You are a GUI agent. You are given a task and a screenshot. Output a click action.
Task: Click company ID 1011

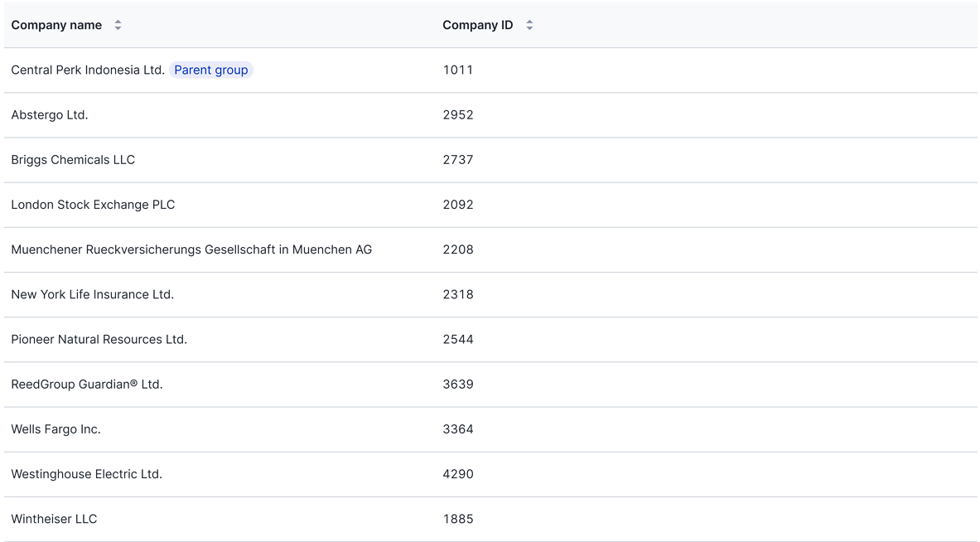point(458,70)
